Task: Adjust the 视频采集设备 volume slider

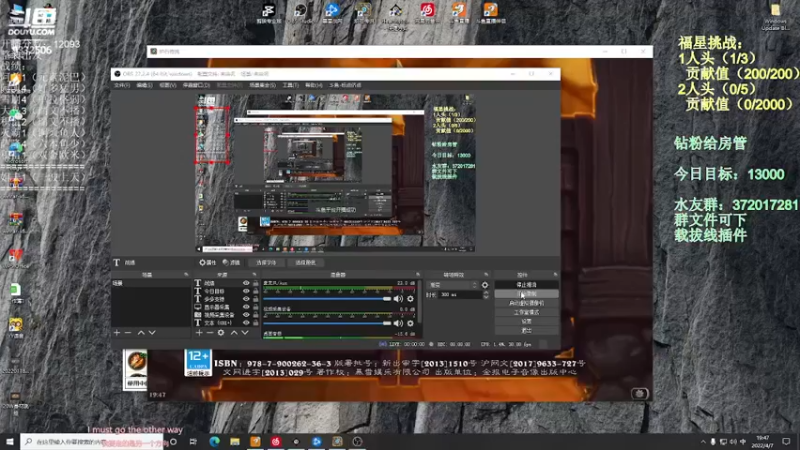Action: 327,323
